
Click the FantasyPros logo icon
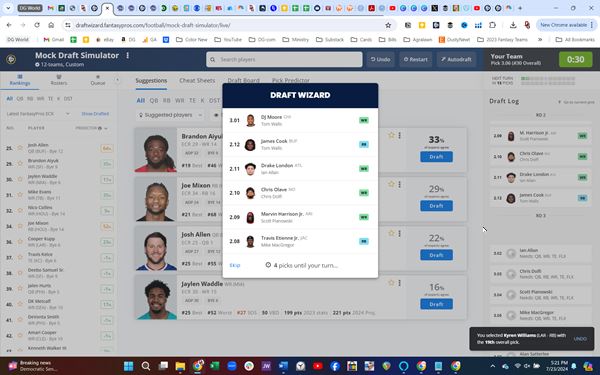(11, 59)
